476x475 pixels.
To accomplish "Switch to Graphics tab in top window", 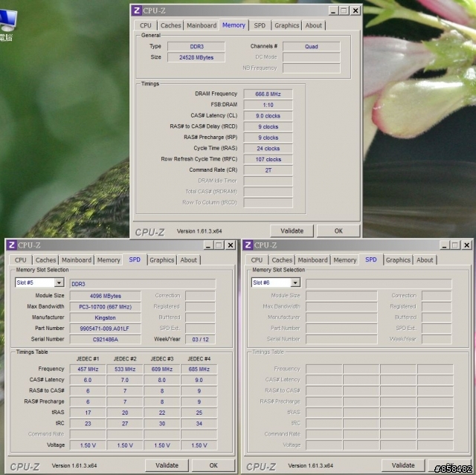I will point(287,25).
